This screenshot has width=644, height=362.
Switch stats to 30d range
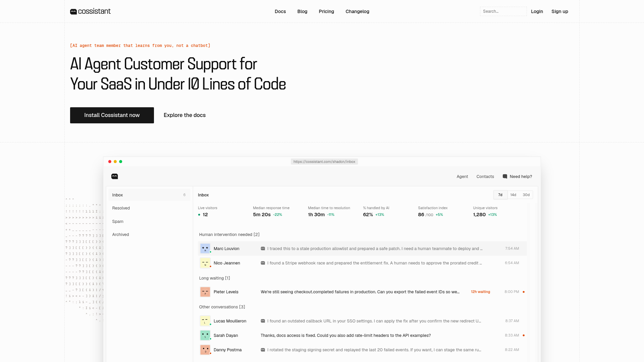tap(526, 195)
